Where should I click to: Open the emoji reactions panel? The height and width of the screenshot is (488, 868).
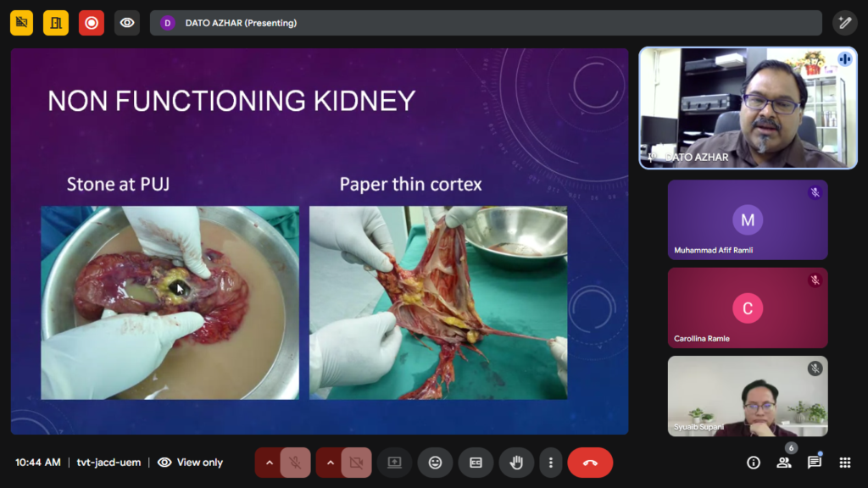tap(435, 463)
